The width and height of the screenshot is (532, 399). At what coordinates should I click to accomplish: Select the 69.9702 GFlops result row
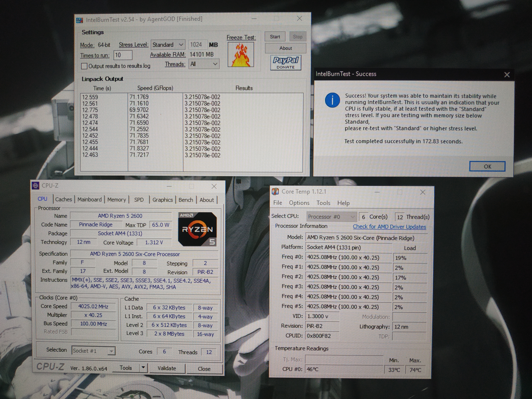(191, 110)
